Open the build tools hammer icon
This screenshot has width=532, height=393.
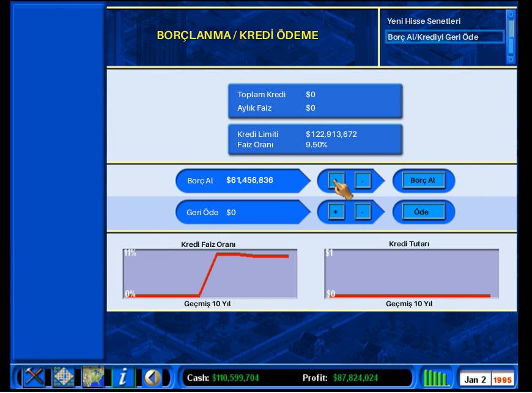34,376
